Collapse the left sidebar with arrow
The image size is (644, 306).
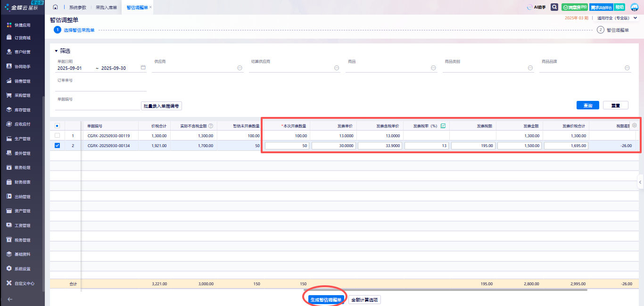(10, 299)
